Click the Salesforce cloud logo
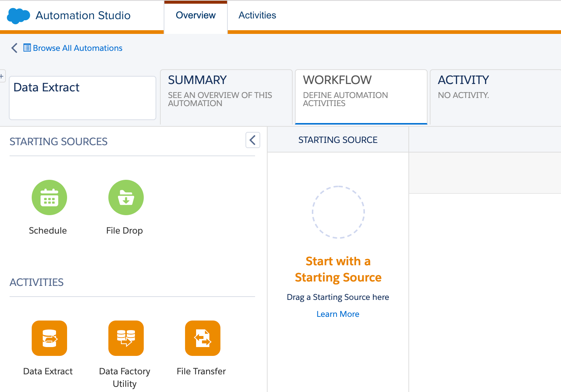This screenshot has width=561, height=392. pyautogui.click(x=18, y=16)
